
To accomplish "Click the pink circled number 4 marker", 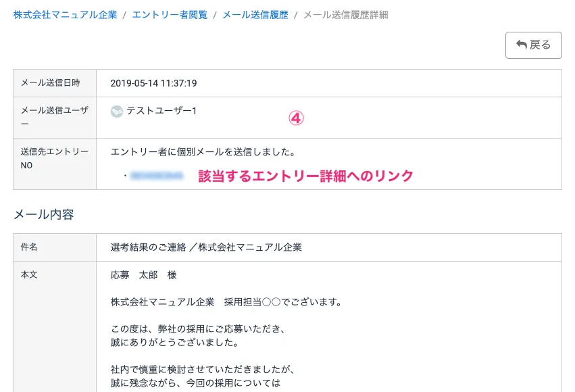I will (297, 118).
